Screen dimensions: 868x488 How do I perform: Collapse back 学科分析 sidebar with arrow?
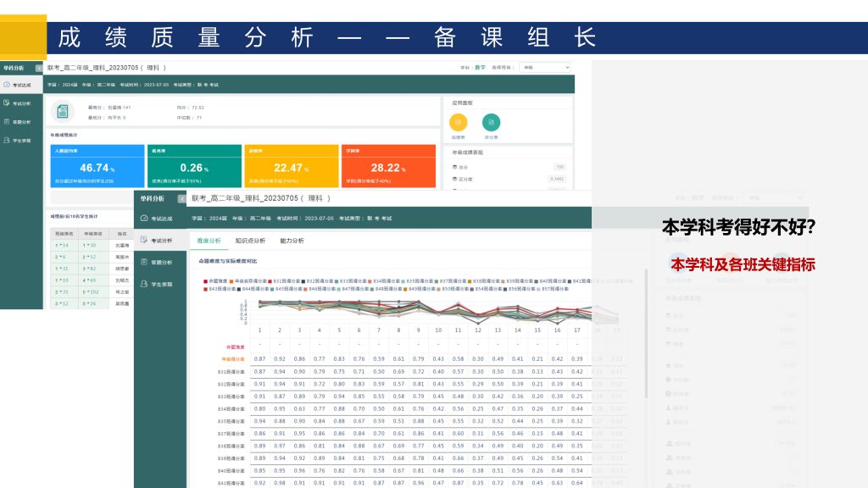[x=39, y=68]
